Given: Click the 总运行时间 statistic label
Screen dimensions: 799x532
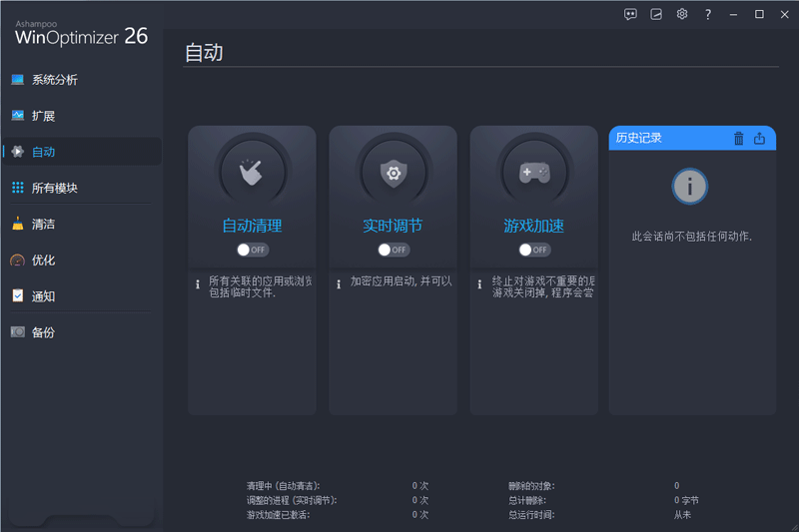Looking at the screenshot, I should point(531,515).
